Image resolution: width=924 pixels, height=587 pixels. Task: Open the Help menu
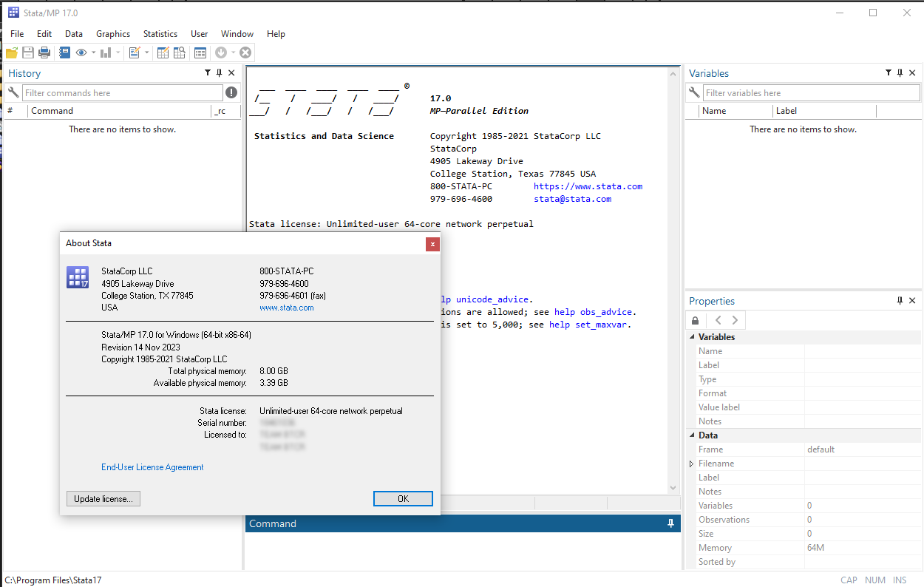click(x=276, y=34)
